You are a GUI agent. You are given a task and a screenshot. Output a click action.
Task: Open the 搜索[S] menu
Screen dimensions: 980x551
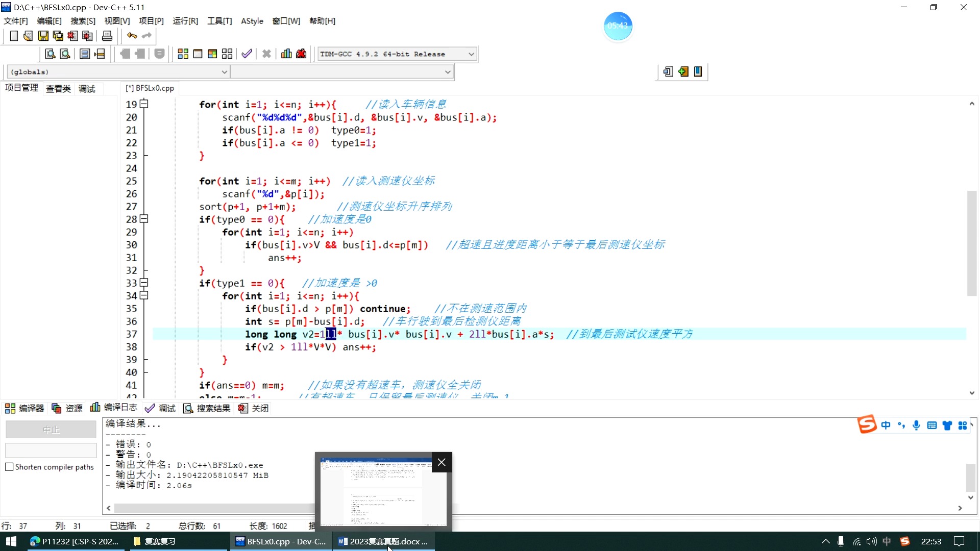pos(83,21)
